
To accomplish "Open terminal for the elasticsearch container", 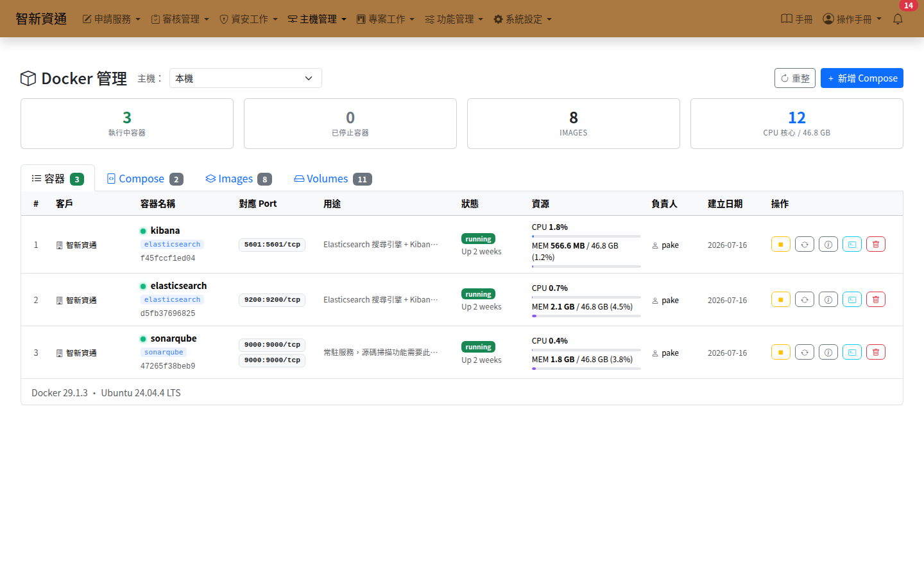I will tap(852, 299).
